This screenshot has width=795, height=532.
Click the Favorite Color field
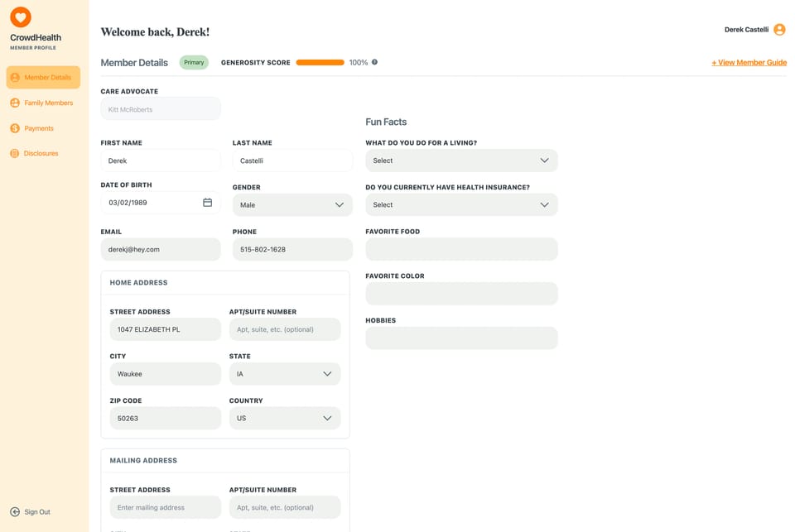pos(461,294)
